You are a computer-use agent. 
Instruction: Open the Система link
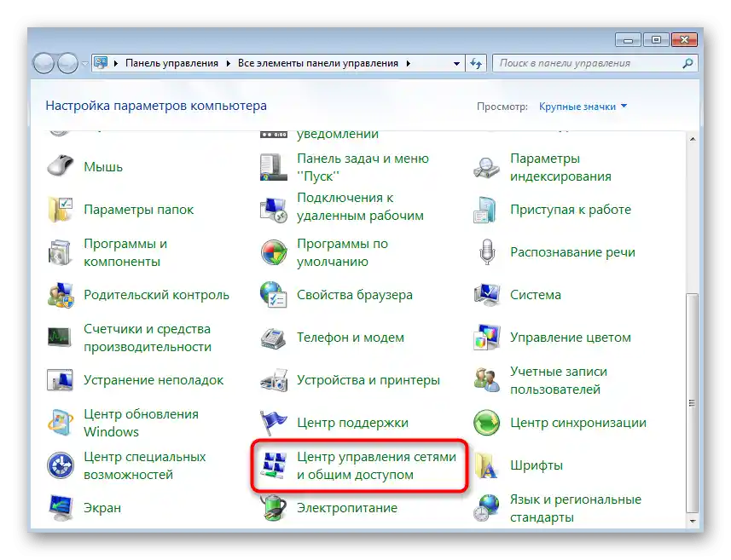click(535, 295)
